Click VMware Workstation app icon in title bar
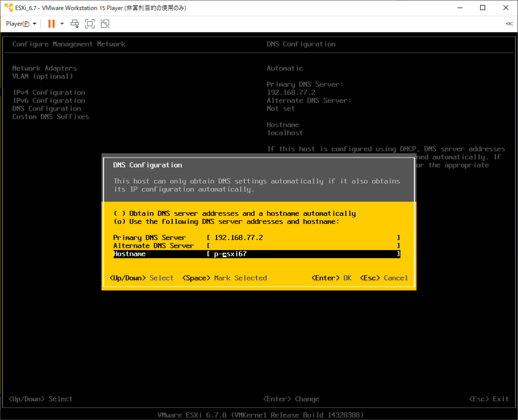This screenshot has width=518, height=420. [x=9, y=8]
